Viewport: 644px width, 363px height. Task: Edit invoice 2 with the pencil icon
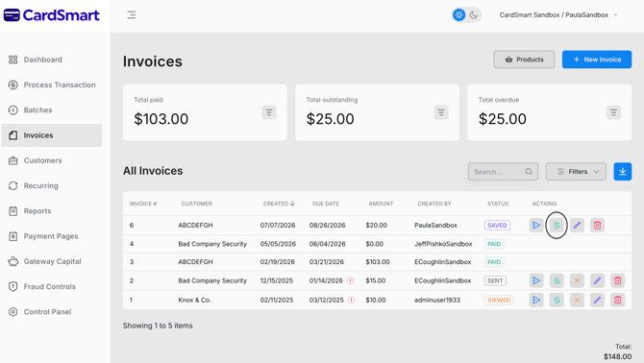tap(597, 280)
